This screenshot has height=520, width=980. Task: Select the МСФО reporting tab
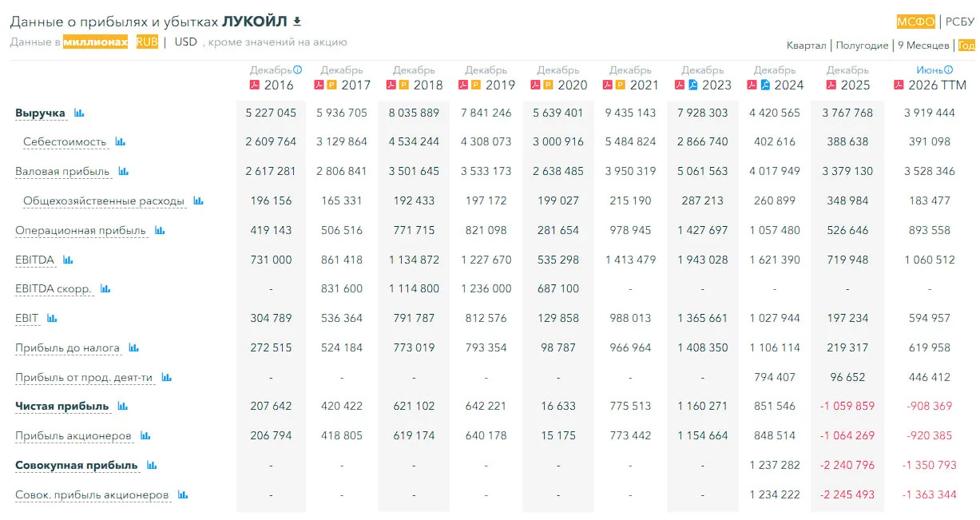(916, 22)
